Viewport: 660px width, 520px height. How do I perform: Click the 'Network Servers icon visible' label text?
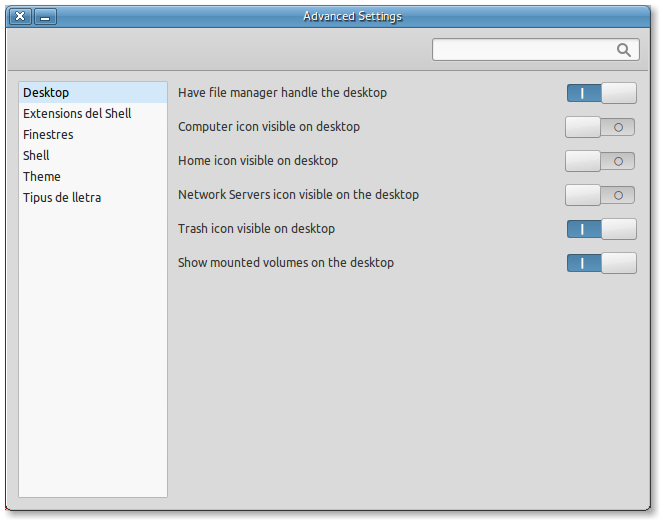coord(298,195)
